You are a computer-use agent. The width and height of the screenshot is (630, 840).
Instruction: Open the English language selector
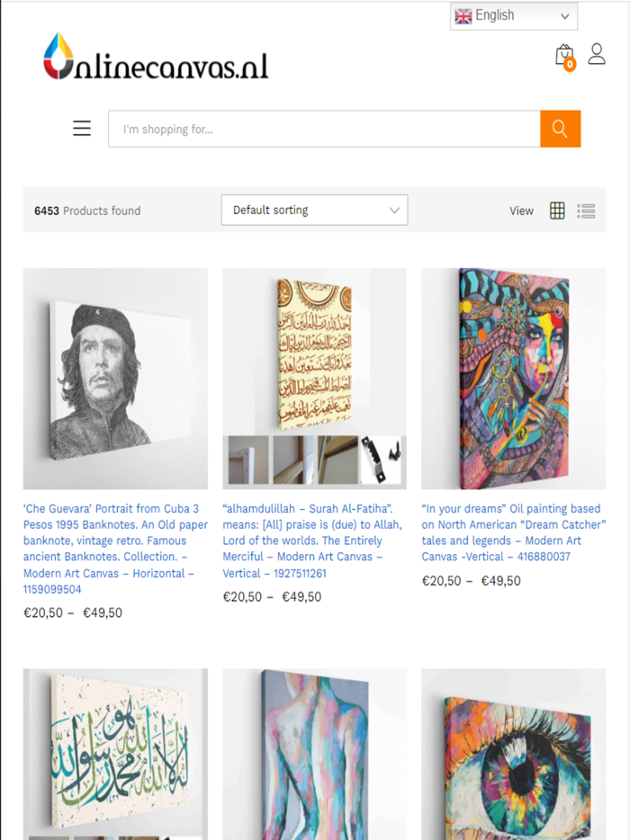click(x=513, y=15)
